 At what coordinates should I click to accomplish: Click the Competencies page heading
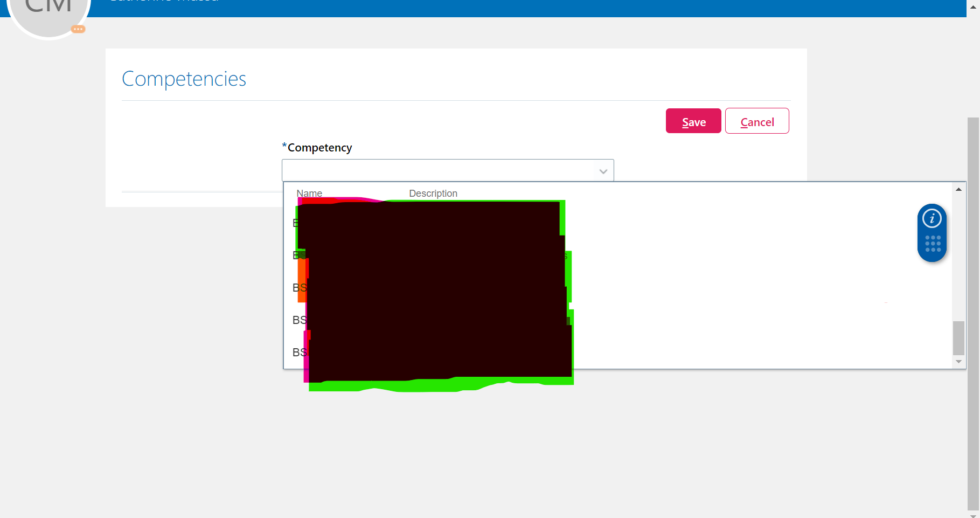184,79
